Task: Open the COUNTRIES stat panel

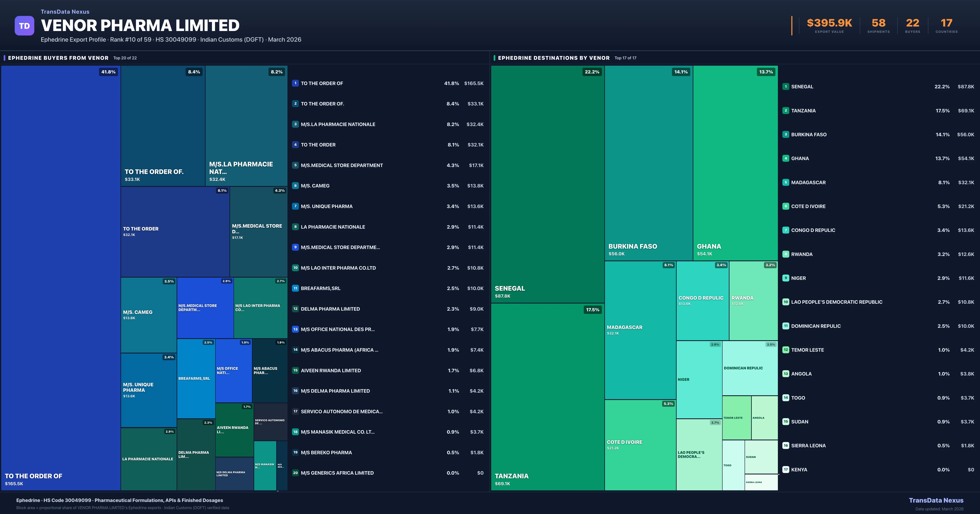Action: 946,27
